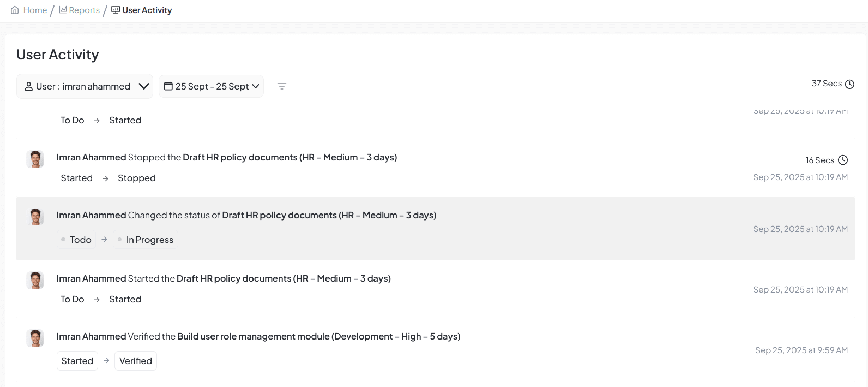The height and width of the screenshot is (387, 868).
Task: Click the Todo status badge
Action: [x=76, y=240]
